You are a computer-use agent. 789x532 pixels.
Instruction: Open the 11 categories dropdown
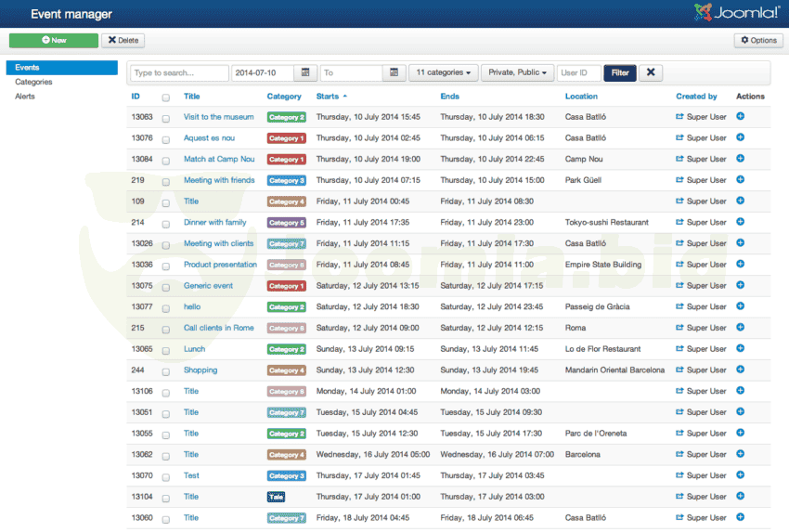(x=443, y=72)
